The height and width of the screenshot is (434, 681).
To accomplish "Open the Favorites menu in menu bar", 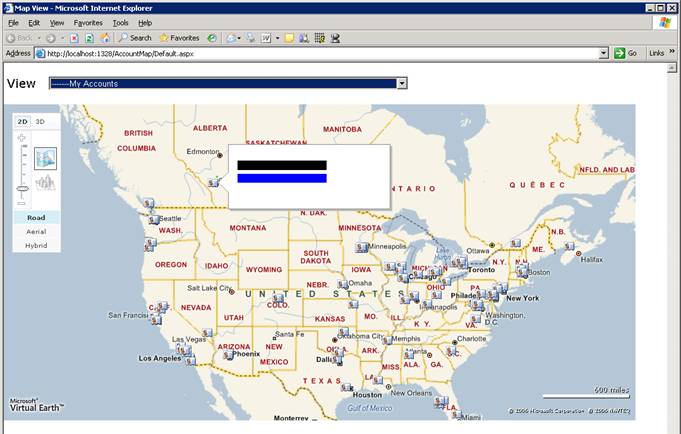I will pyautogui.click(x=88, y=23).
